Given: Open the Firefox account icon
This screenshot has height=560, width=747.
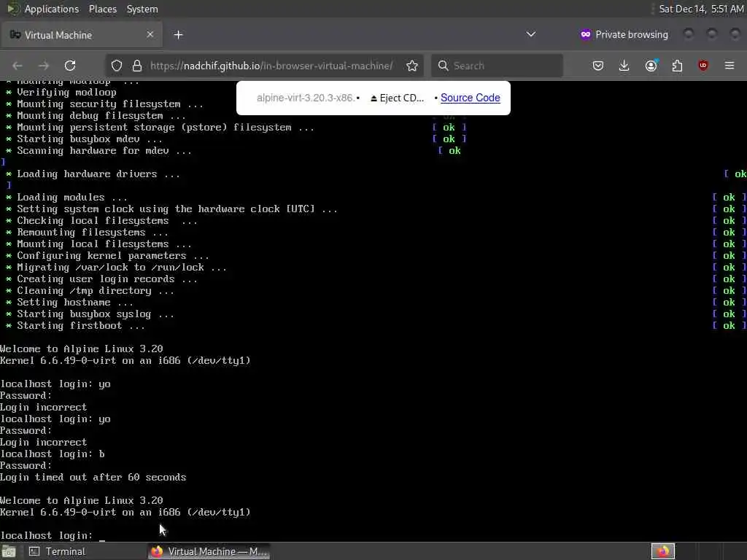Looking at the screenshot, I should [651, 66].
